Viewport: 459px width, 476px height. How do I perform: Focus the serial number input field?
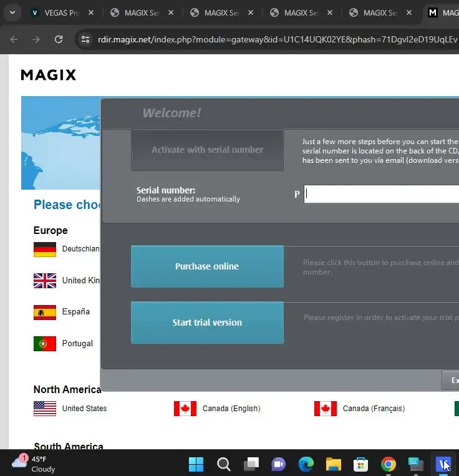coord(381,193)
